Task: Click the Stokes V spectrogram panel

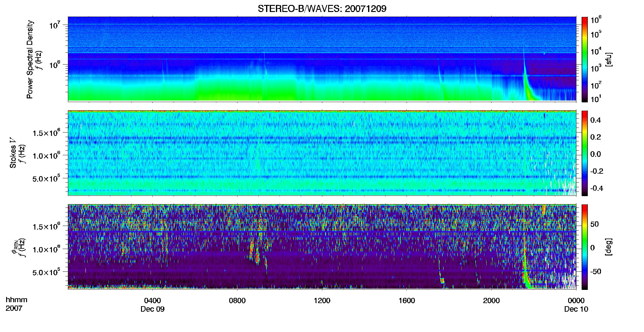Action: pos(322,153)
